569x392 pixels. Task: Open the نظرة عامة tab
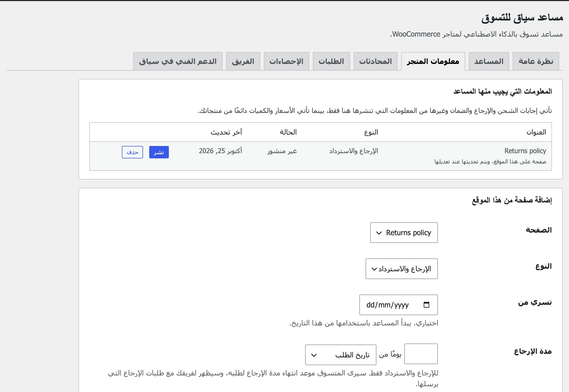pyautogui.click(x=536, y=61)
